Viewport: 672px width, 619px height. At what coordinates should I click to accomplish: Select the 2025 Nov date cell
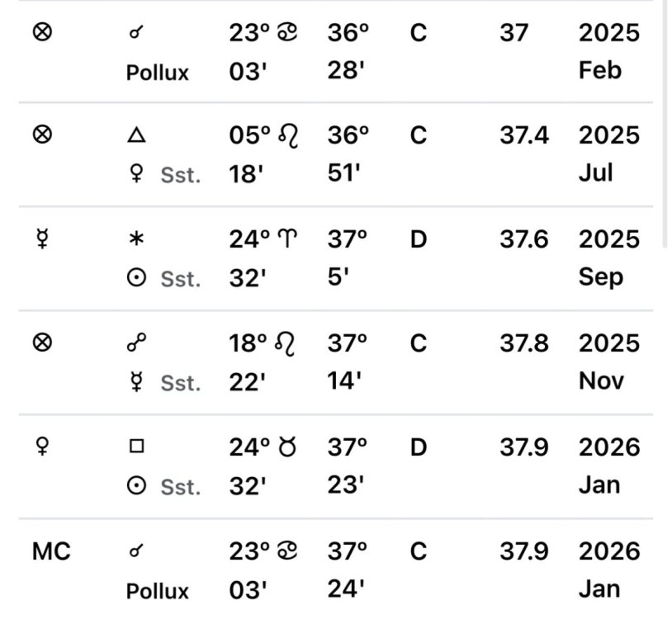(x=608, y=361)
